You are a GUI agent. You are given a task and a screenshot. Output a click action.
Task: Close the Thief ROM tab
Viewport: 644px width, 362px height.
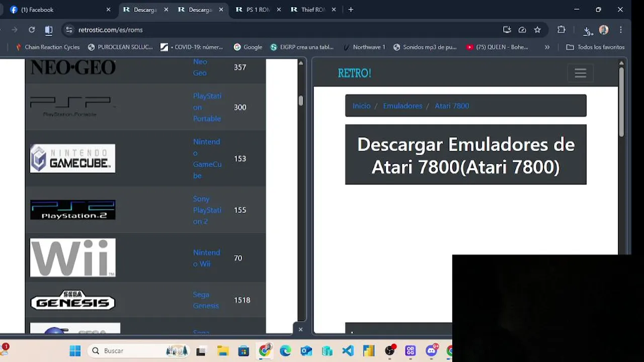point(334,10)
